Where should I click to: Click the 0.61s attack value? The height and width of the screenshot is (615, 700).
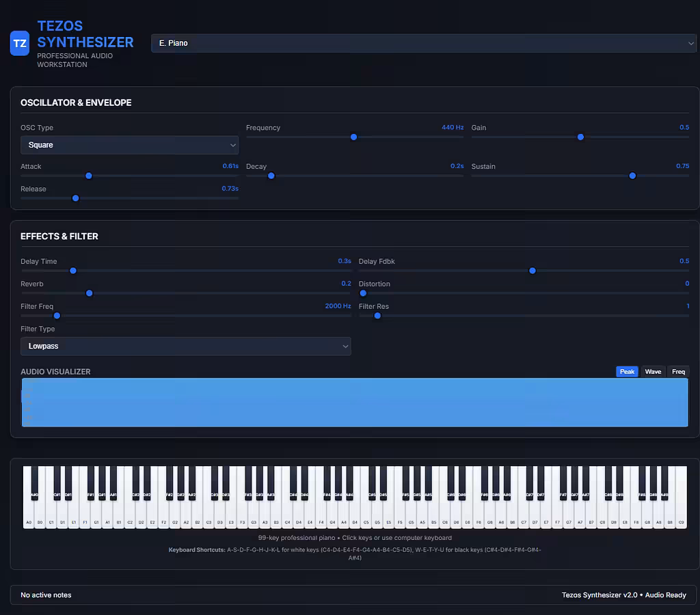coord(230,166)
